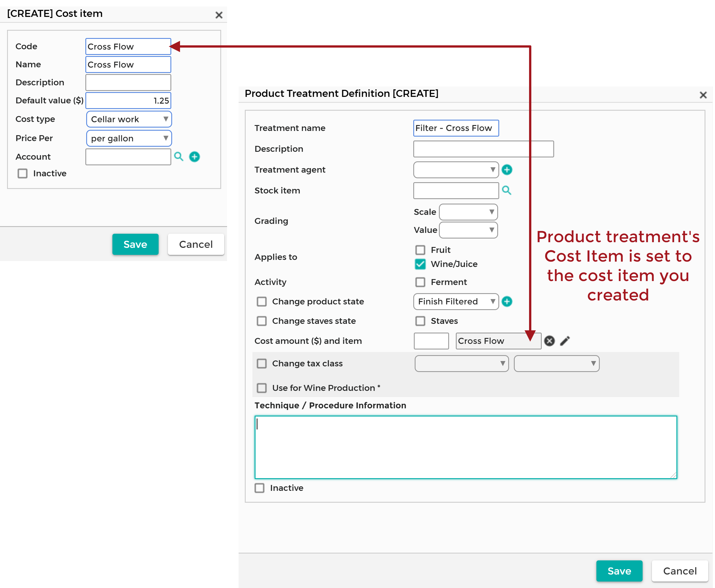715x588 pixels.
Task: Save the new Cost item
Action: [136, 244]
